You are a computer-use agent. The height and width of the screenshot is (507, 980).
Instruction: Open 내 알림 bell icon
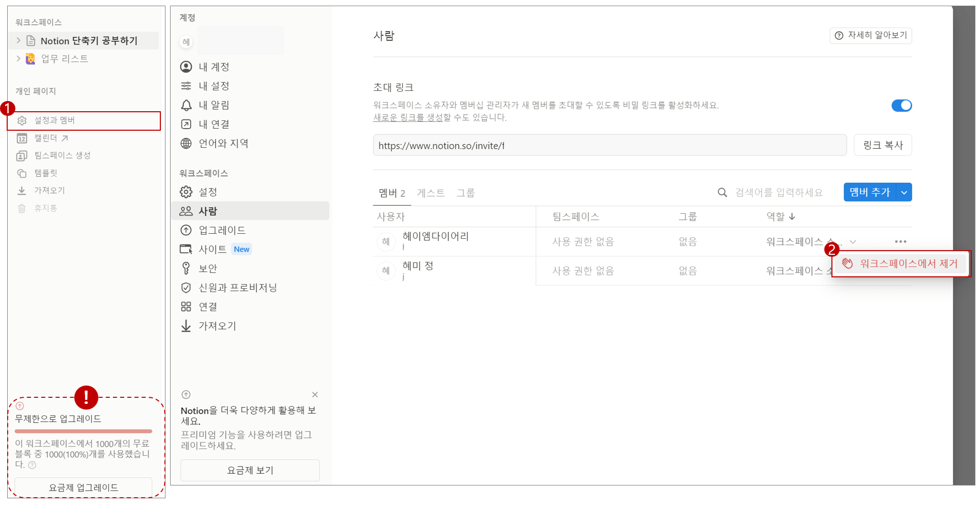(x=186, y=105)
